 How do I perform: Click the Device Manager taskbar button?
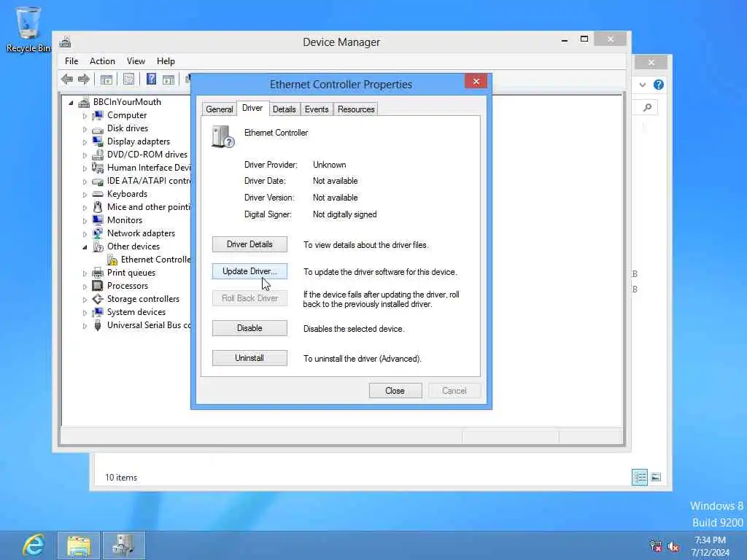click(x=124, y=545)
